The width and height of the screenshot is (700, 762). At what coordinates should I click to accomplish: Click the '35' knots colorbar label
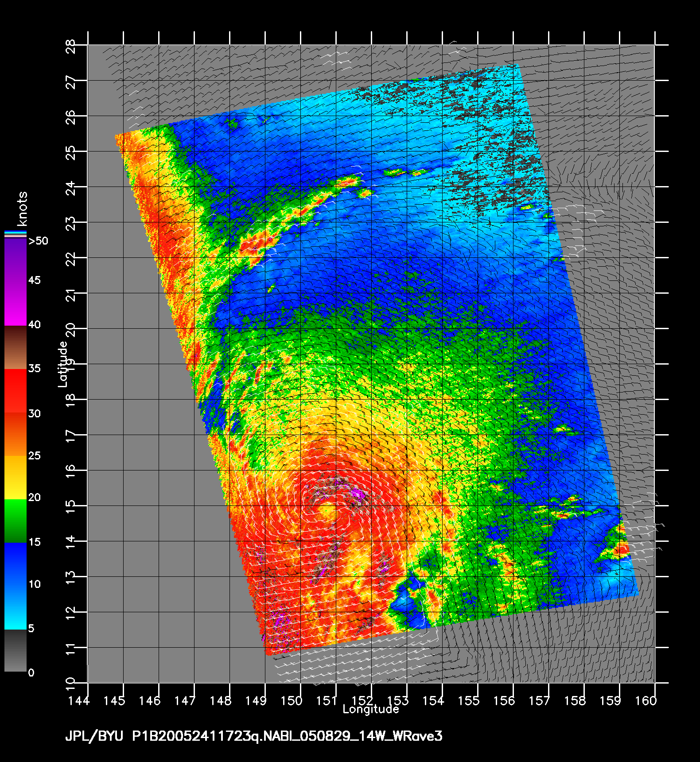35,369
